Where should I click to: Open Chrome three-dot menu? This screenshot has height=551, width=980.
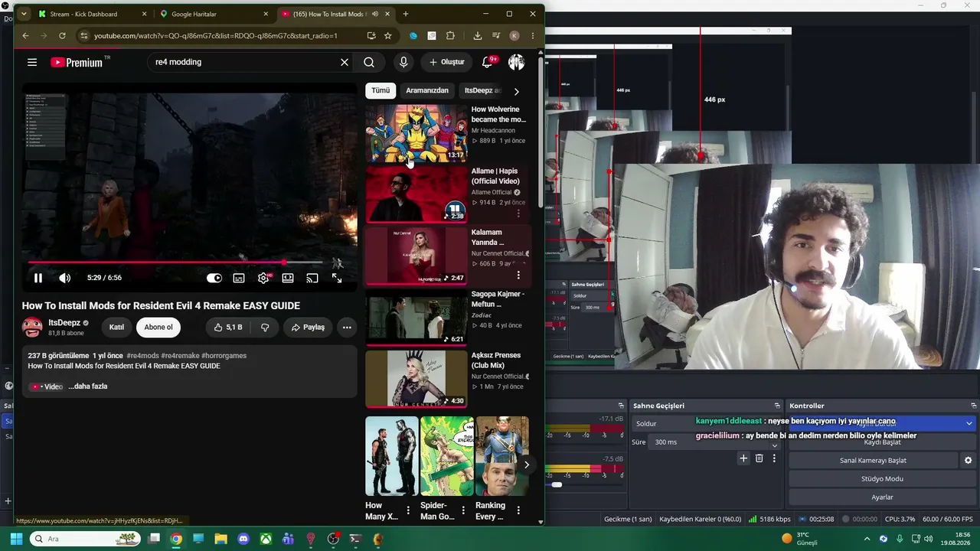click(533, 35)
